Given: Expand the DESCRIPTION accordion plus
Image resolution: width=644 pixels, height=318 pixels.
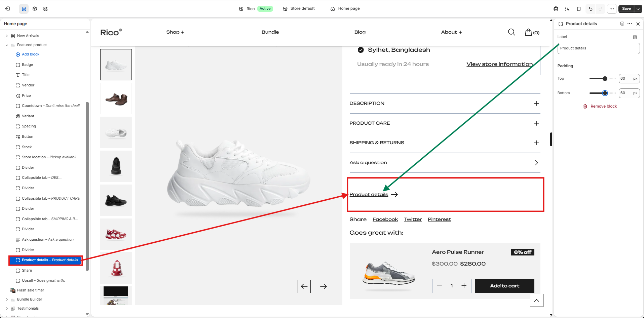Looking at the screenshot, I should pyautogui.click(x=536, y=104).
